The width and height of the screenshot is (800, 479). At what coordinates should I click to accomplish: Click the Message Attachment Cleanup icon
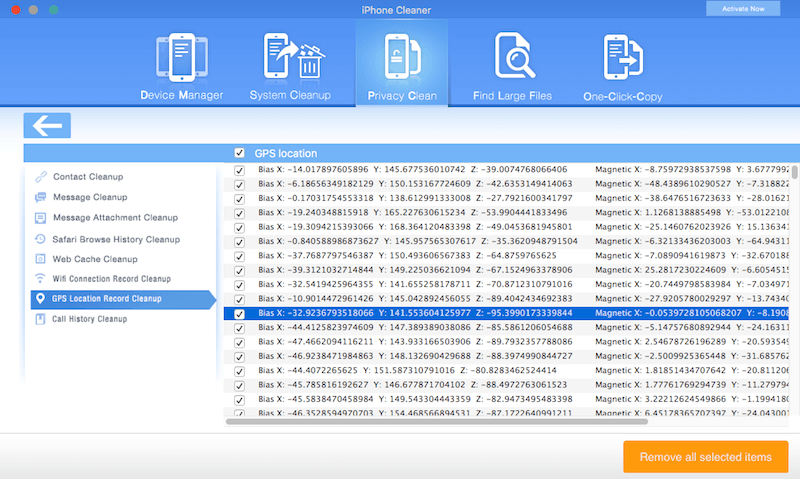pyautogui.click(x=40, y=218)
